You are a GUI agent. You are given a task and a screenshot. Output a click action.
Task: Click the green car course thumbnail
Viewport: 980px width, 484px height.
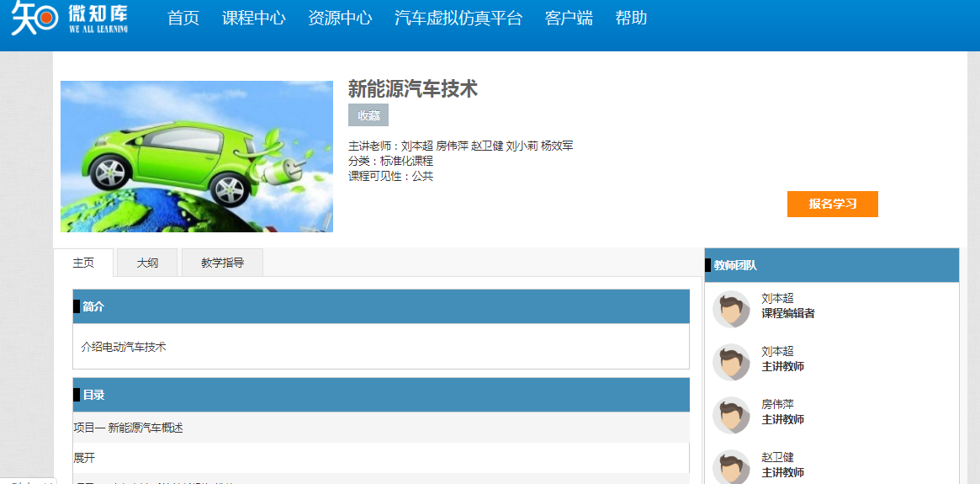[197, 157]
